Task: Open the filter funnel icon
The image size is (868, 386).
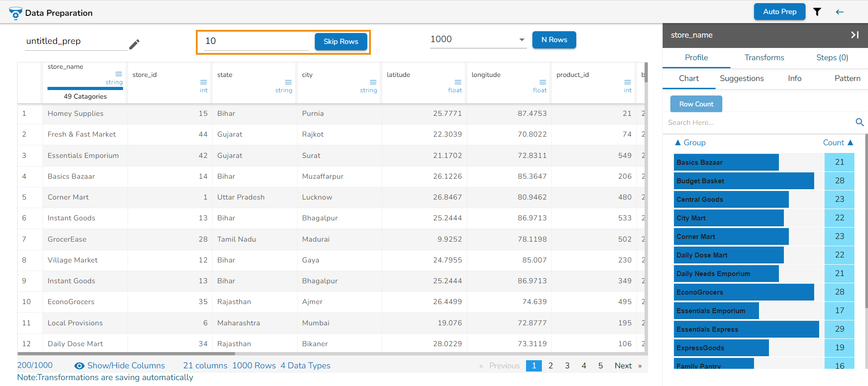Action: 817,12
